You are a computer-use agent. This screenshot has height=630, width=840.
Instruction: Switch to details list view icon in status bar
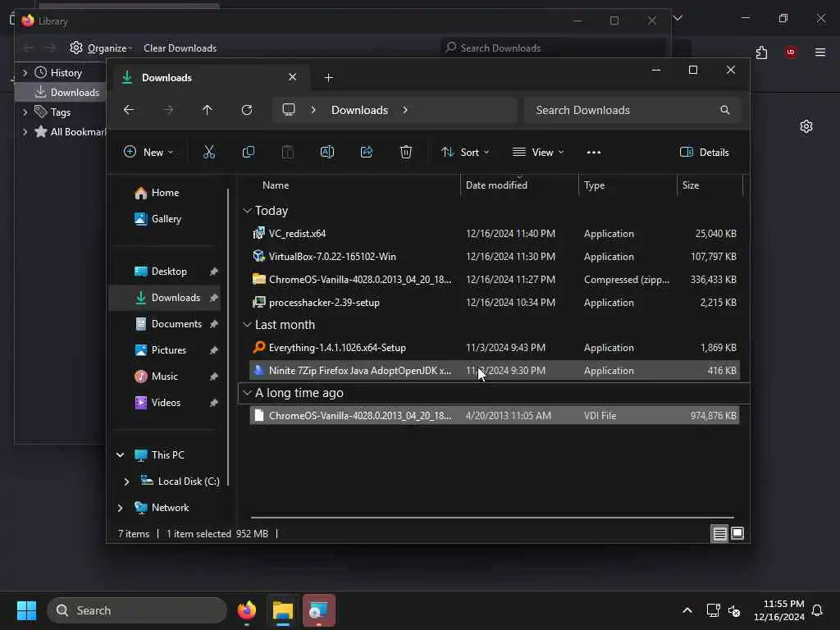tap(719, 533)
